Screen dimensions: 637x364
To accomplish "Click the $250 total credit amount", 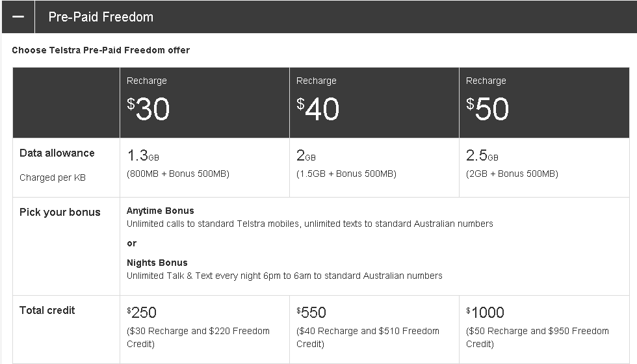I will [142, 313].
